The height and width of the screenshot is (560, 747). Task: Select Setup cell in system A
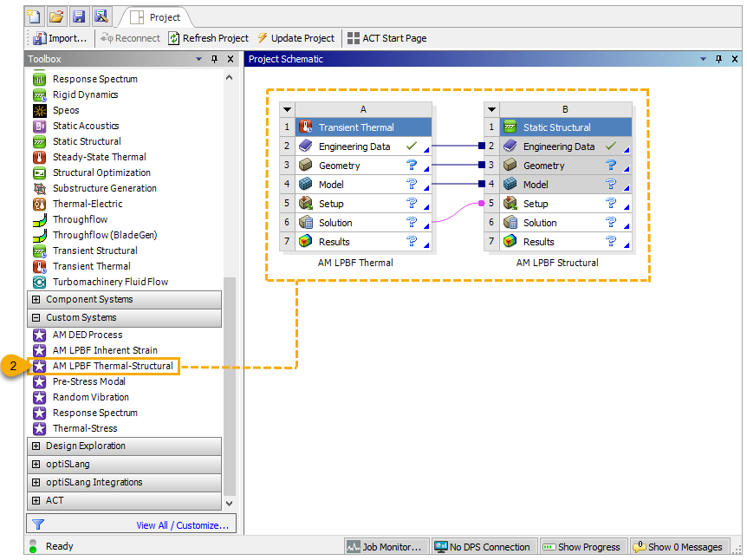[x=363, y=204]
